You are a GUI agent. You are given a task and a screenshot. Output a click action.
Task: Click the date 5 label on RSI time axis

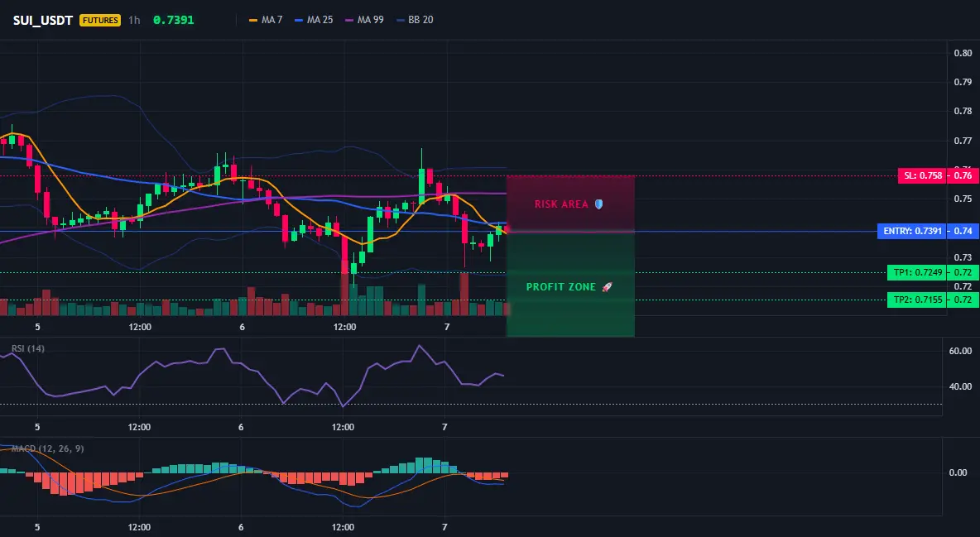coord(37,428)
